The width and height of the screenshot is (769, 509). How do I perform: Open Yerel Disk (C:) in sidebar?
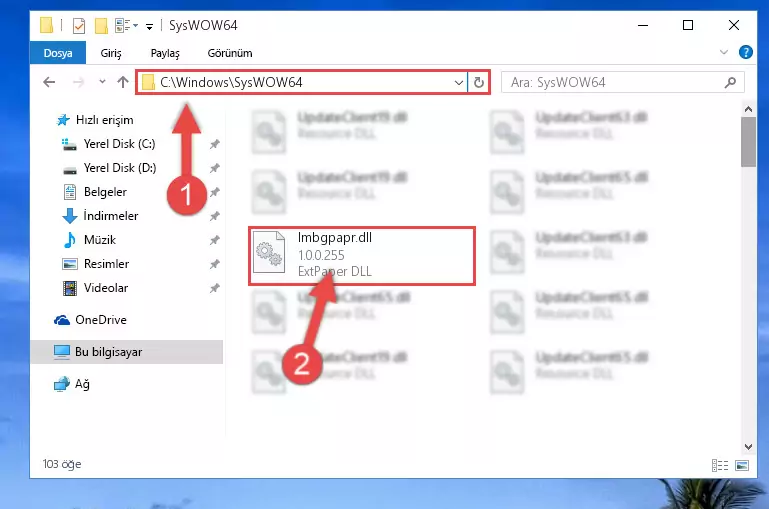tap(119, 144)
